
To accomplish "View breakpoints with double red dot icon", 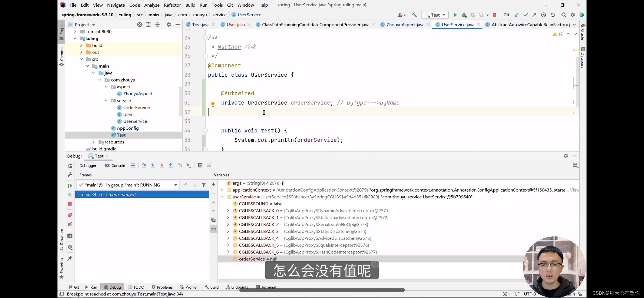I will [70, 215].
